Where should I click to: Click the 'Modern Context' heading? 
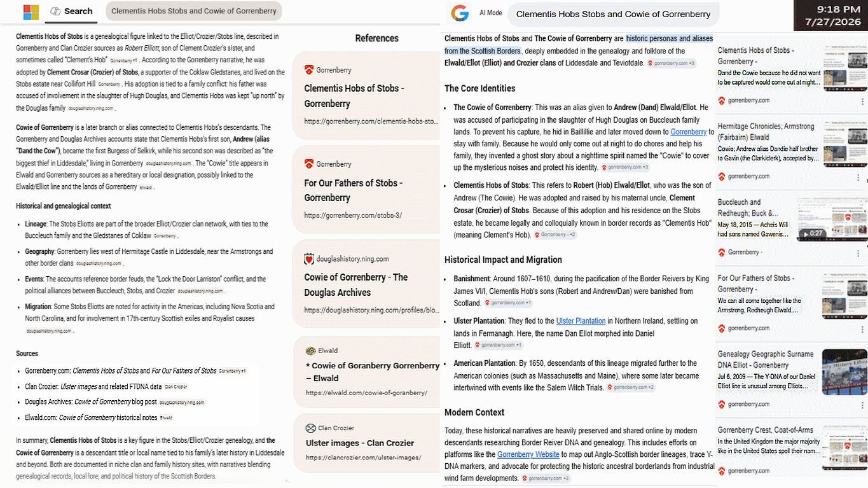474,412
